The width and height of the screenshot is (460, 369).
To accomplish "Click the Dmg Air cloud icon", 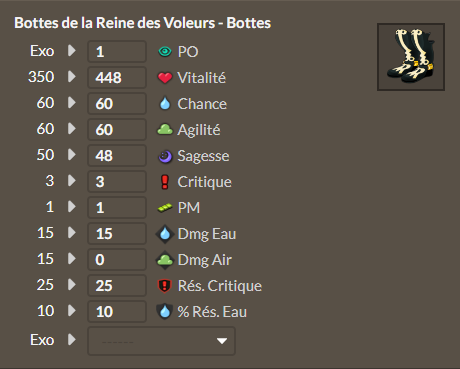I will [x=165, y=260].
